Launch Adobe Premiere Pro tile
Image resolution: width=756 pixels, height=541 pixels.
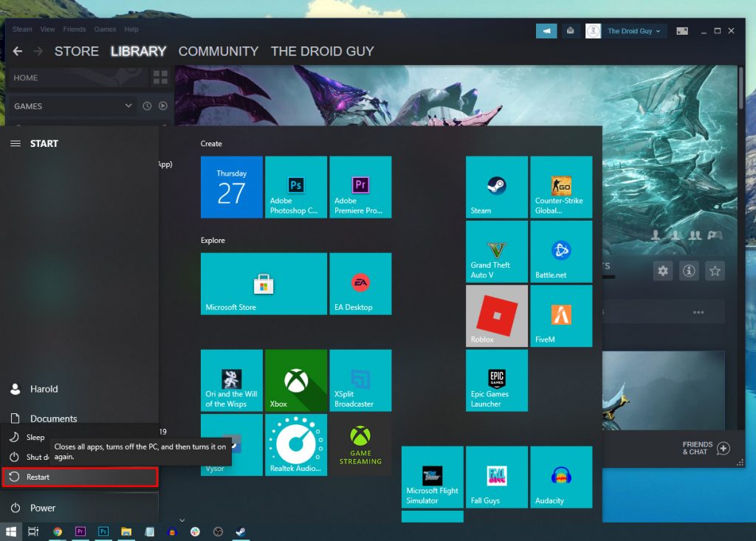coord(360,187)
